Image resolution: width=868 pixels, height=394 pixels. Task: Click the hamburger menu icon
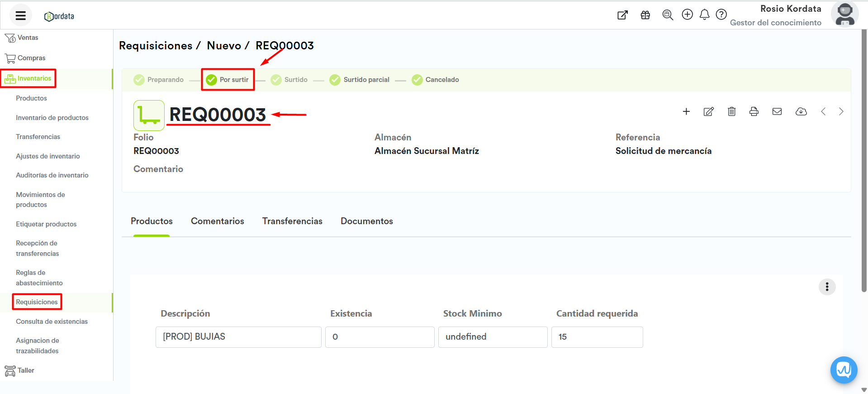(x=20, y=16)
